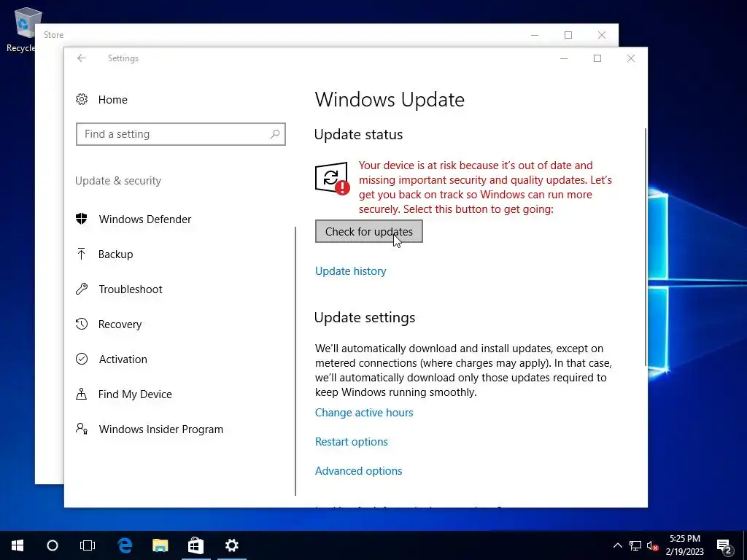Switch to Store taskbar icon

(x=196, y=545)
